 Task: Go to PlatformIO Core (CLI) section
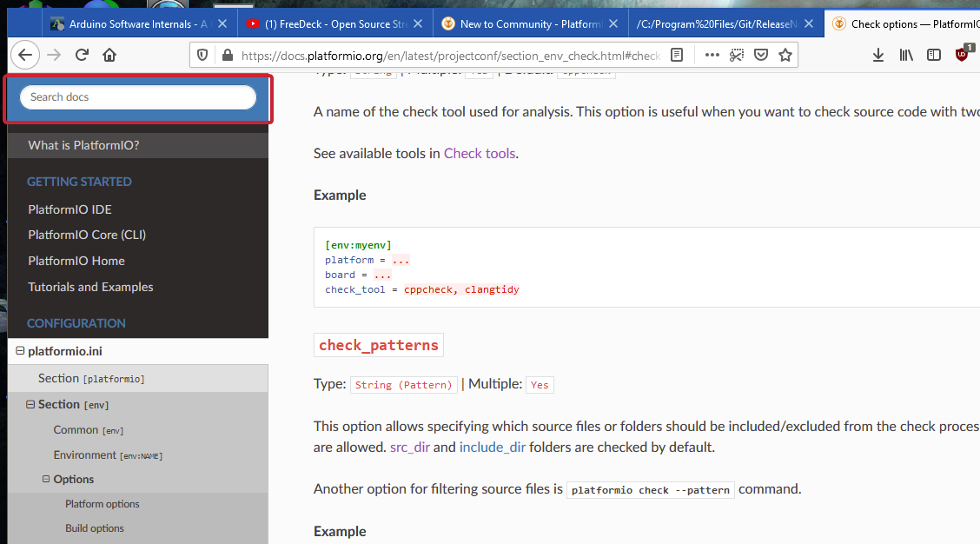pos(87,235)
